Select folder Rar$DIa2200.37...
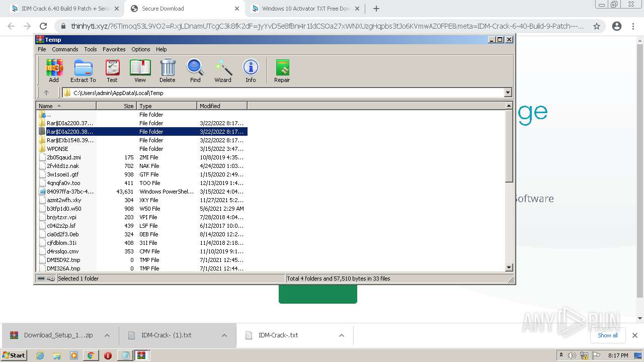Screen dimensions: 644x362 click(142, 123)
